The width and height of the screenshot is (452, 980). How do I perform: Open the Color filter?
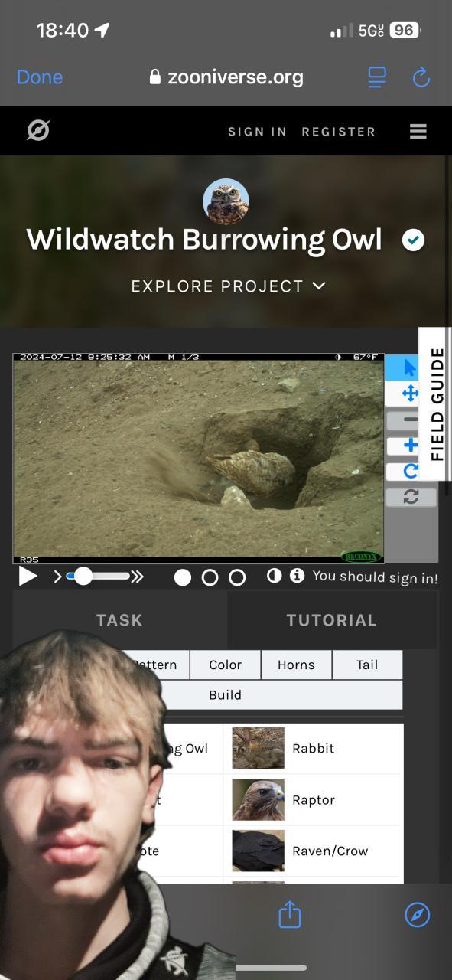(225, 665)
